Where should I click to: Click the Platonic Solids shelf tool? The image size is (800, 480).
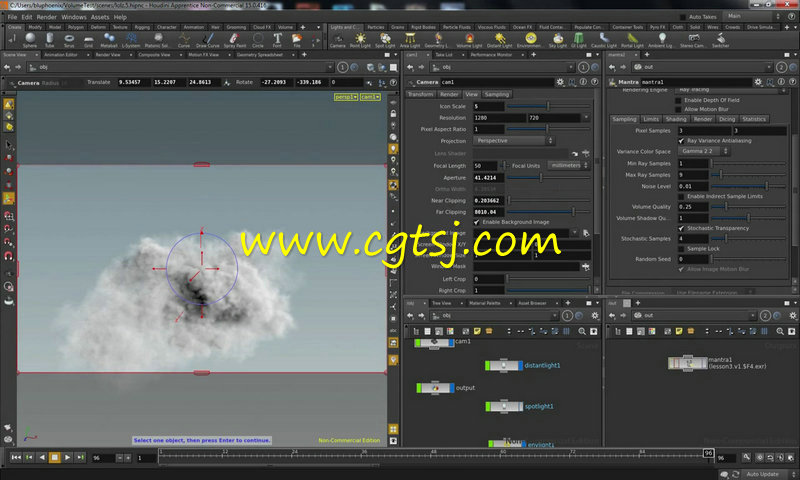(157, 40)
